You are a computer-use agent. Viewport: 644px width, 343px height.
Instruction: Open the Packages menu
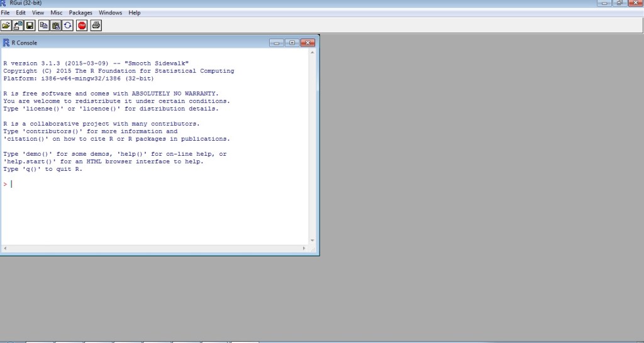coord(80,13)
